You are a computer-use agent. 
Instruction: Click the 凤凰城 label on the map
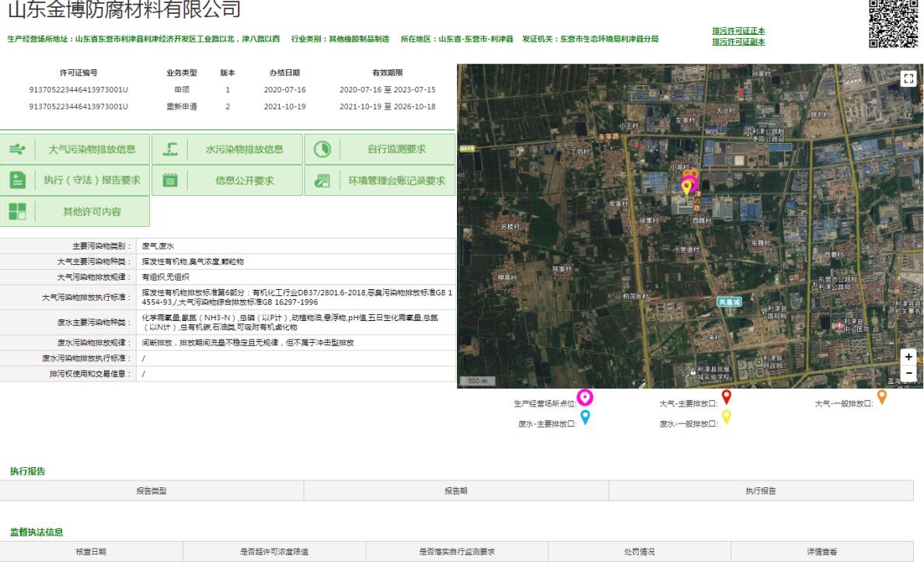click(x=729, y=302)
